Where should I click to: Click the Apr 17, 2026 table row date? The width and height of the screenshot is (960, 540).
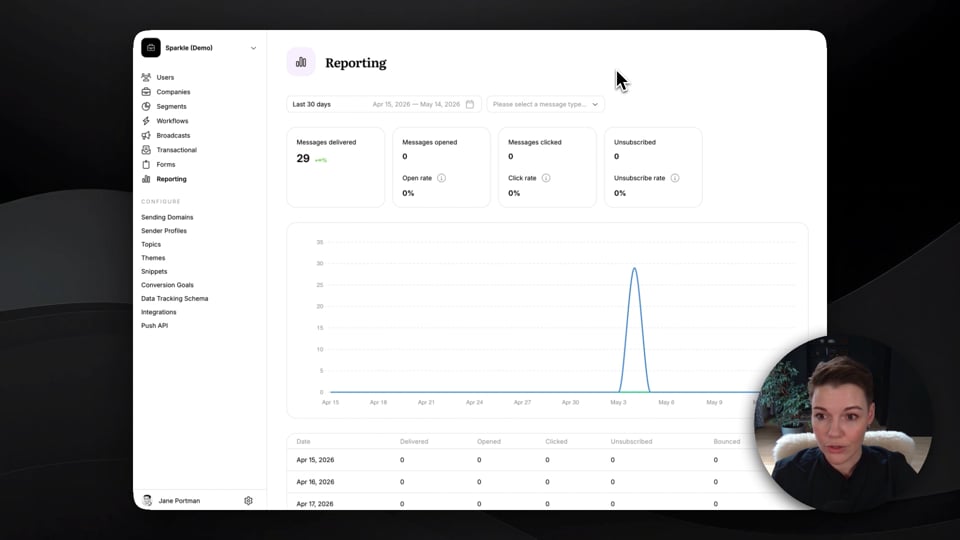[x=315, y=504]
